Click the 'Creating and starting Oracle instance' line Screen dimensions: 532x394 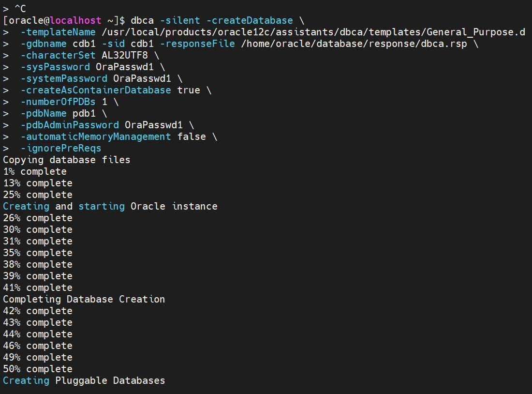point(110,206)
